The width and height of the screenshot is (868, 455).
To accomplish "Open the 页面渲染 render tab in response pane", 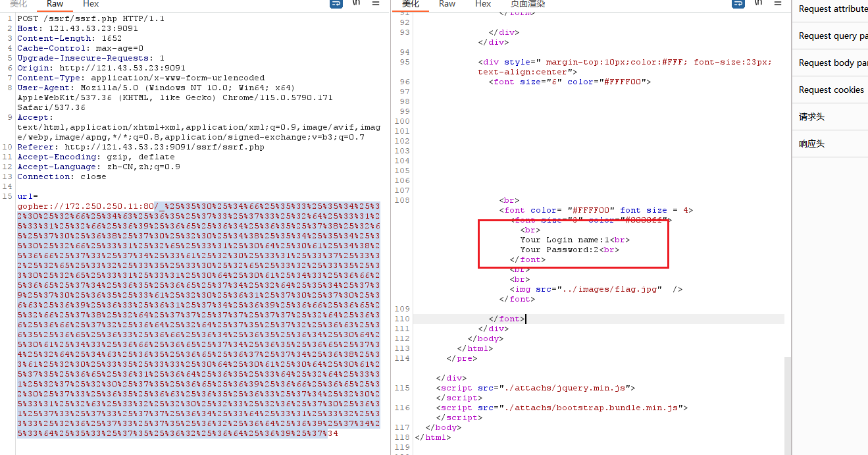I will click(x=528, y=4).
